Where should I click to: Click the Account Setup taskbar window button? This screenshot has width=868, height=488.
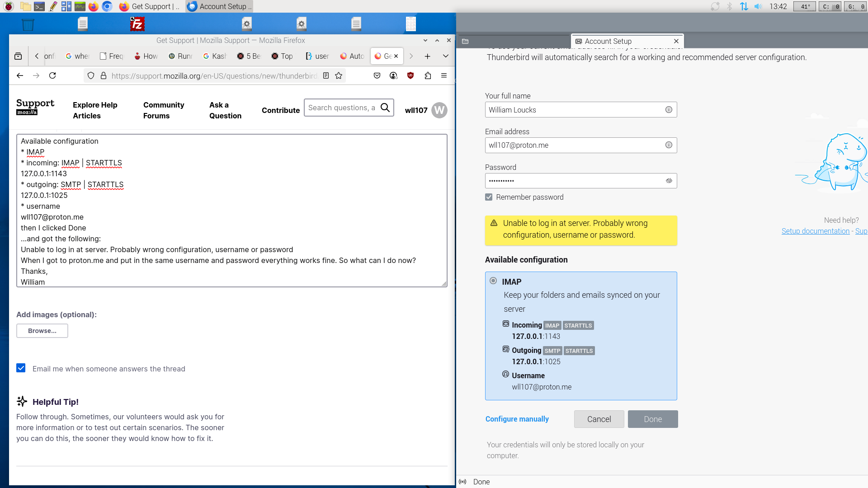219,6
